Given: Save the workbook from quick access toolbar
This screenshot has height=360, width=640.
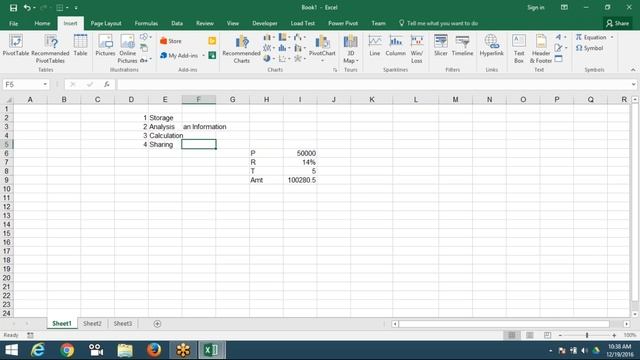Looking at the screenshot, I should click(13, 7).
